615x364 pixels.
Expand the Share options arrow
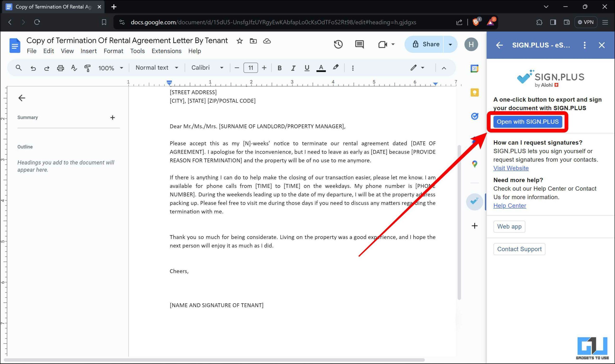[x=450, y=44]
